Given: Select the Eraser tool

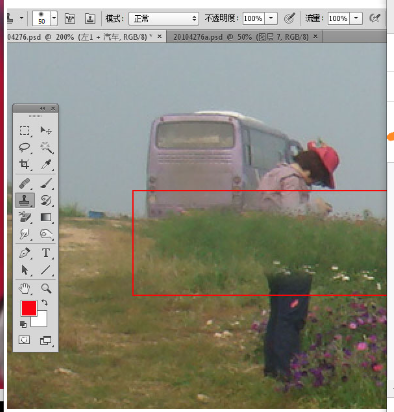Looking at the screenshot, I should pos(25,217).
